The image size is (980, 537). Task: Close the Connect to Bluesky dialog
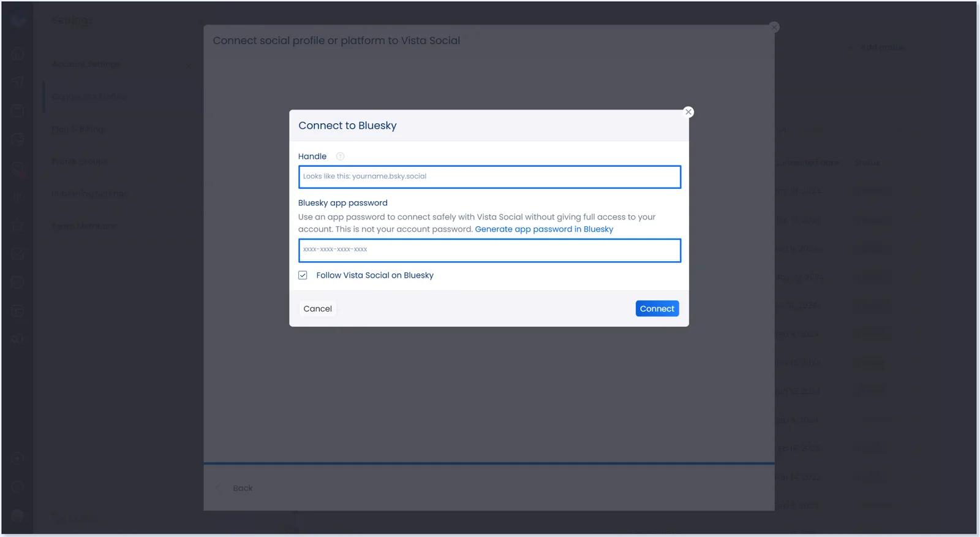point(688,112)
